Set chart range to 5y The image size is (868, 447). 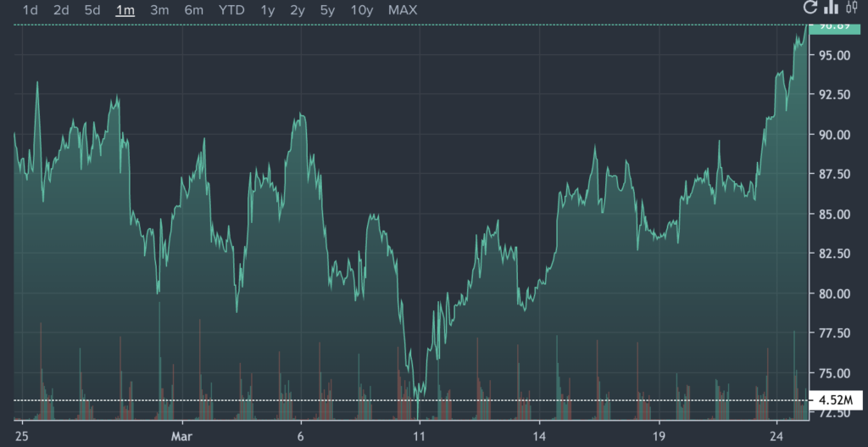(327, 10)
